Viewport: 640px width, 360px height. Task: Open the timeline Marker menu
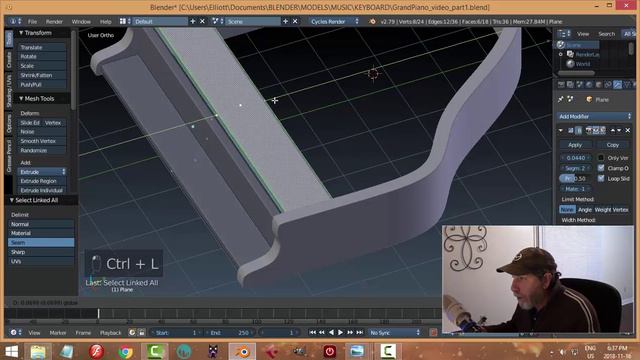(x=58, y=333)
